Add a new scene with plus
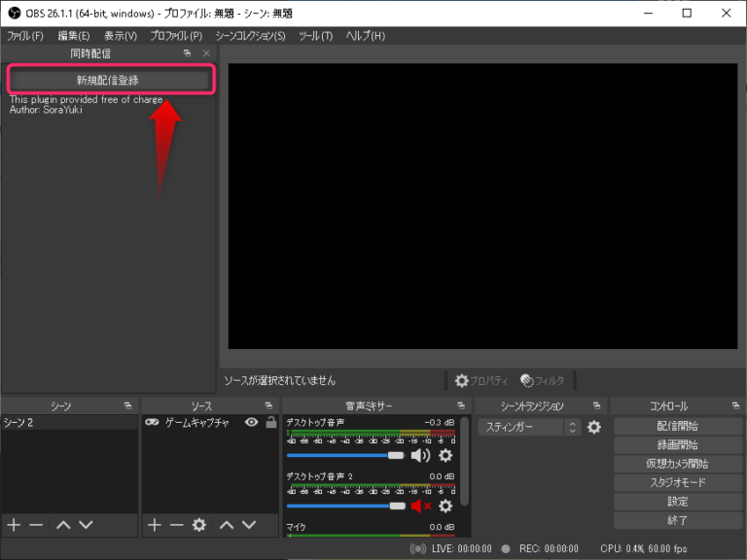The width and height of the screenshot is (747, 560). pos(14,525)
